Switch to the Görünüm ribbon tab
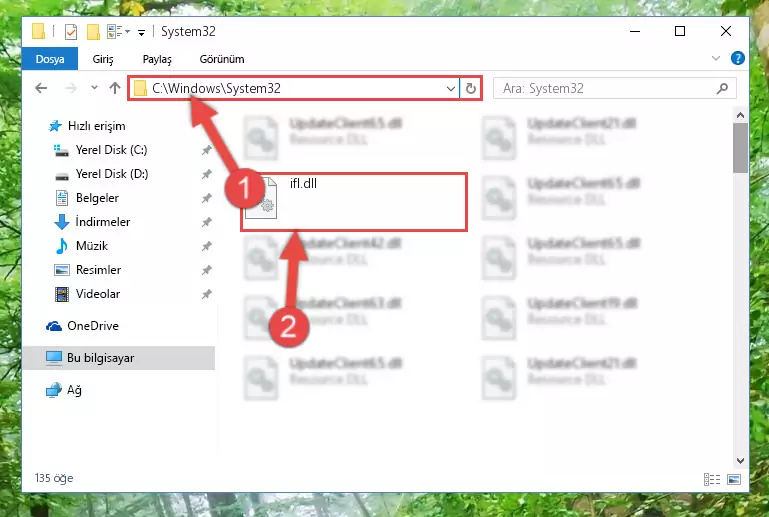 (222, 59)
